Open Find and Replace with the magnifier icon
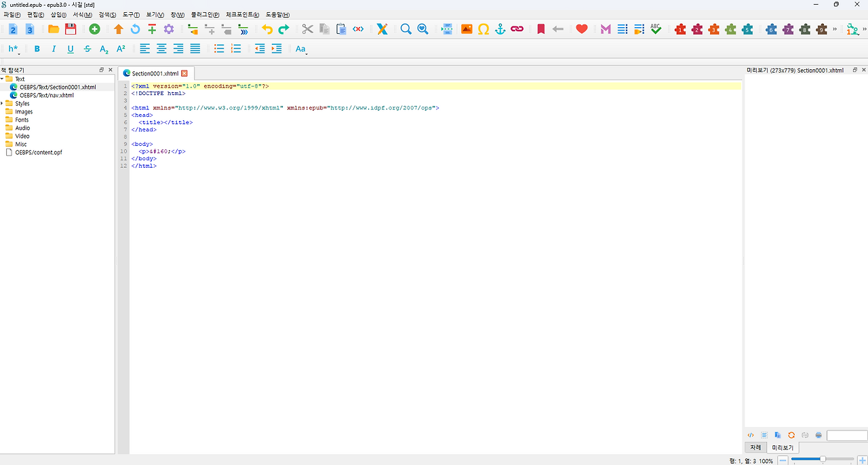The height and width of the screenshot is (465, 868). coord(406,29)
